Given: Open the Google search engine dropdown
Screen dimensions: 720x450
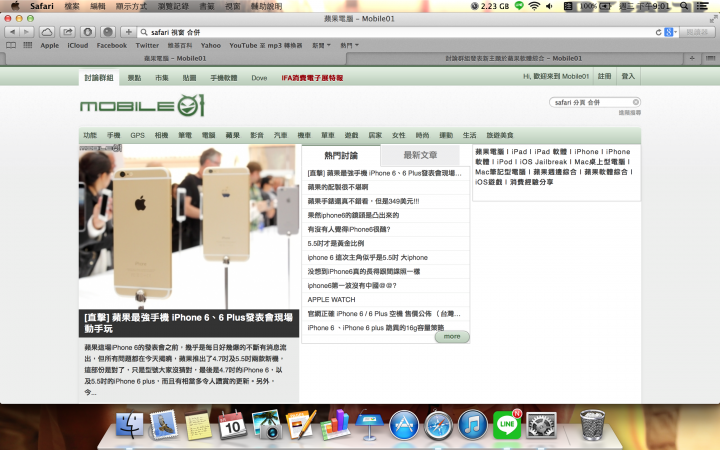Looking at the screenshot, I should tap(670, 32).
